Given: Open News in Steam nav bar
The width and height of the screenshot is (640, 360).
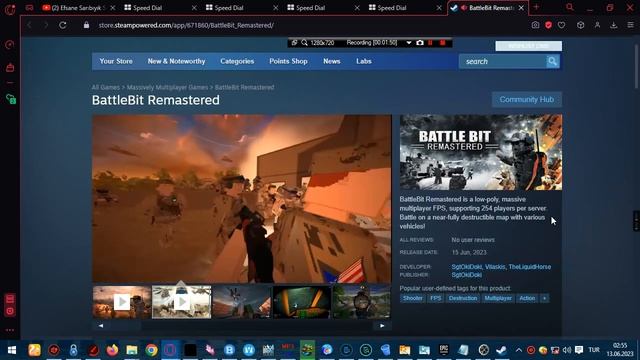Looking at the screenshot, I should pyautogui.click(x=331, y=61).
